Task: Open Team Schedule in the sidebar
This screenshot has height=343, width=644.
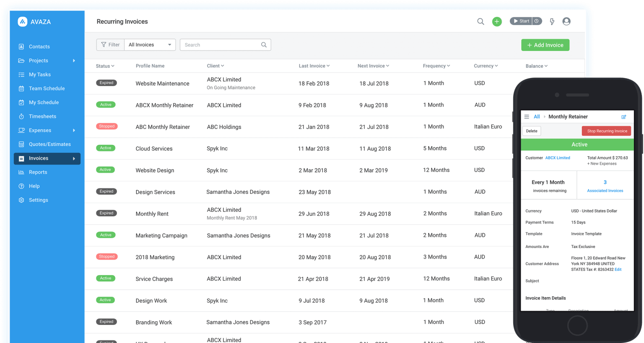Action: pyautogui.click(x=47, y=88)
